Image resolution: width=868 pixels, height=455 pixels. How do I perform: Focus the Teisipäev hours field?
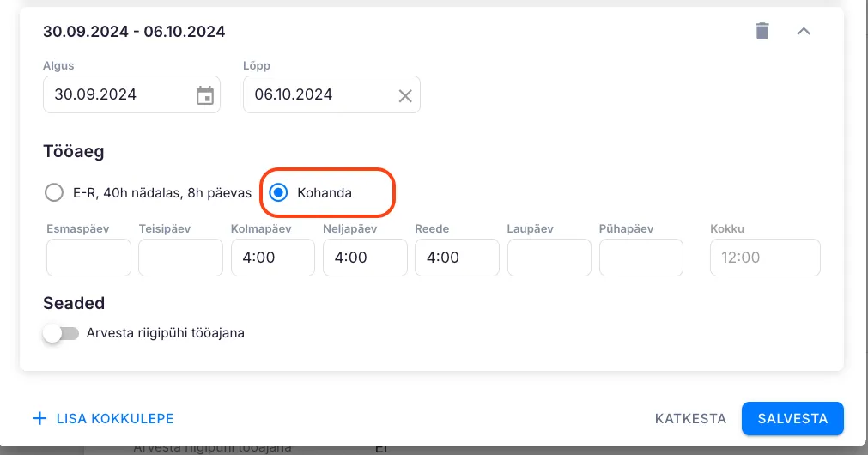[x=180, y=258]
